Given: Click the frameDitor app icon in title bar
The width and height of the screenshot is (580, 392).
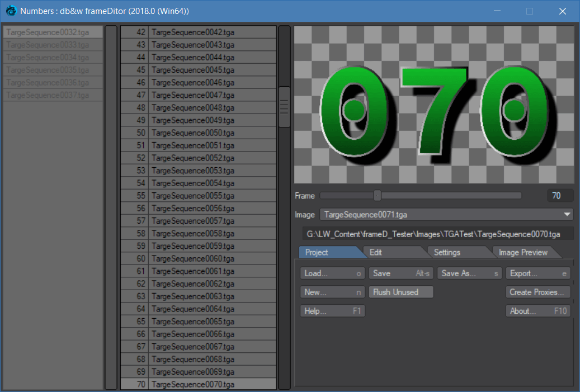Looking at the screenshot, I should click(11, 11).
